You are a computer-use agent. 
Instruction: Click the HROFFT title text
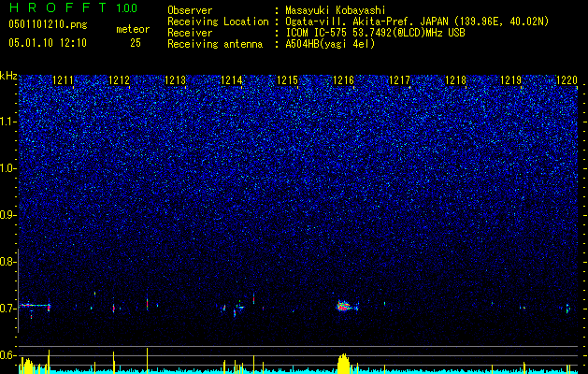click(x=58, y=7)
